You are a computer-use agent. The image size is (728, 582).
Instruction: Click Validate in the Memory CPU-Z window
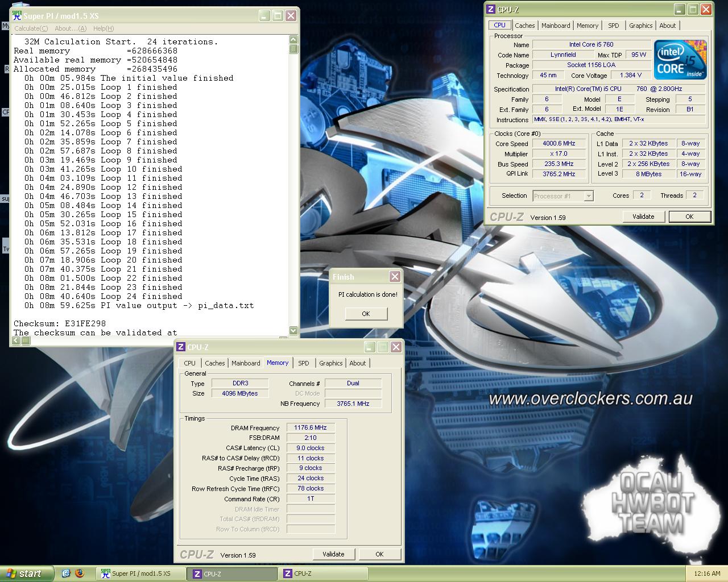(333, 554)
